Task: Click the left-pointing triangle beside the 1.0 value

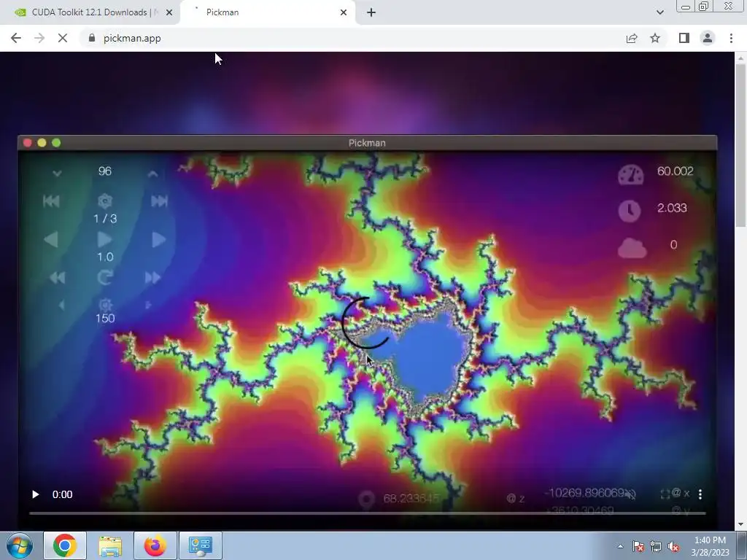Action: click(x=51, y=239)
